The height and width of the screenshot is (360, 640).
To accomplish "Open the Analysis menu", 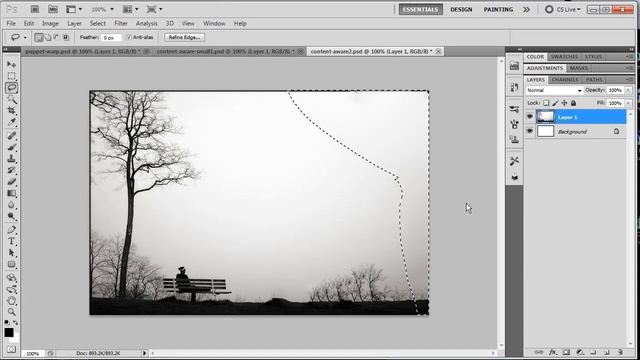I will click(x=147, y=24).
